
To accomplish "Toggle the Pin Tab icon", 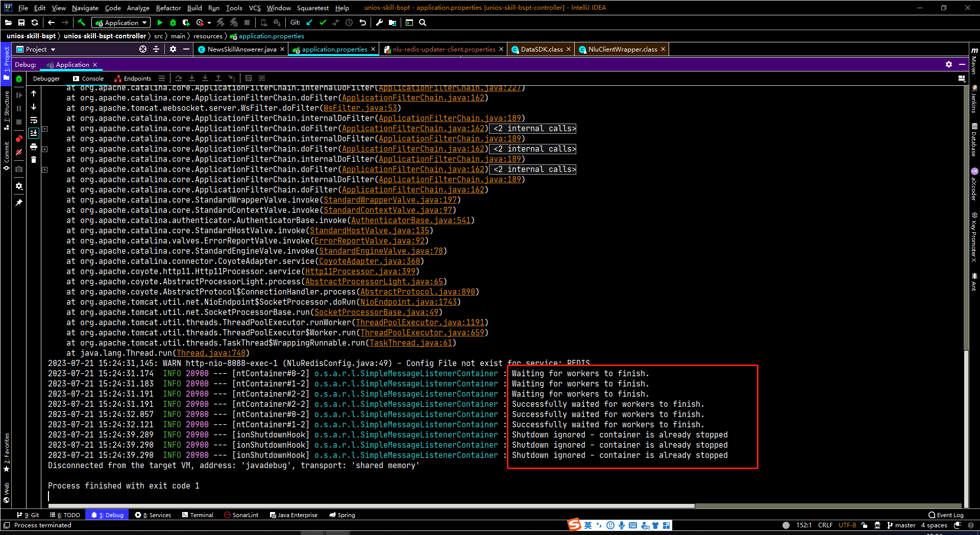I will pyautogui.click(x=19, y=203).
